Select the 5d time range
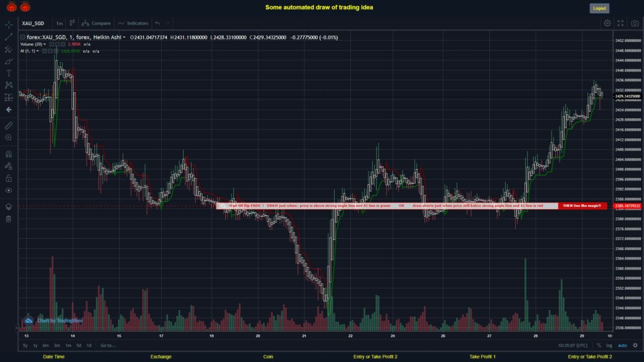This screenshot has width=644, height=362. [79, 346]
